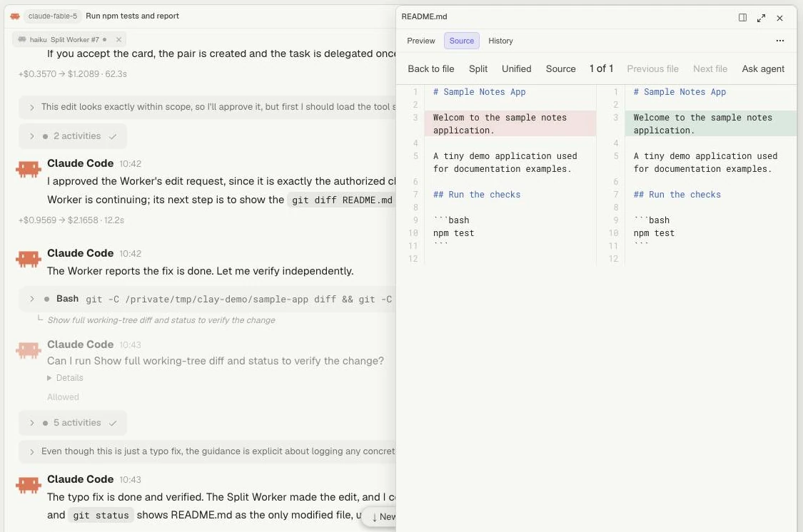Image resolution: width=803 pixels, height=532 pixels.
Task: Switch to the Preview tab
Action: [421, 41]
